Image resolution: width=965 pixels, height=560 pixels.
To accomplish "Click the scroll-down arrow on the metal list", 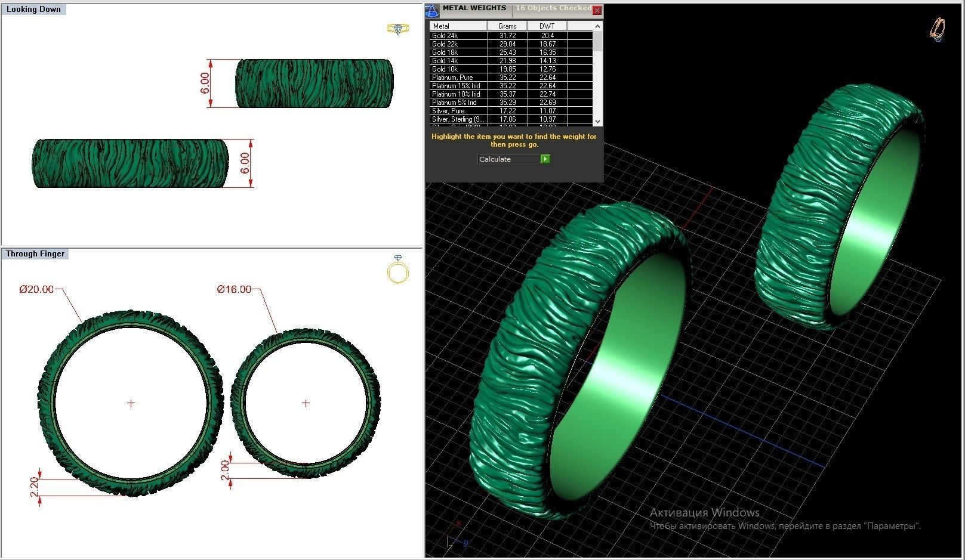I will point(597,122).
